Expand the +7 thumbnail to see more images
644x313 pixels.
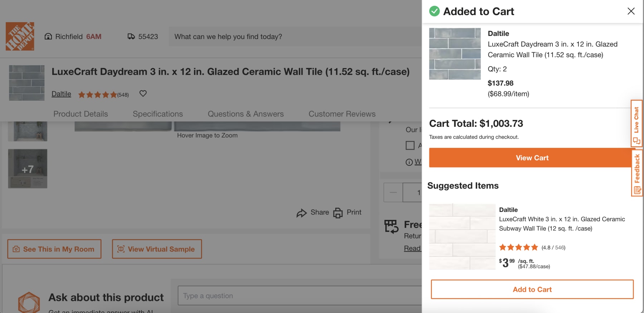tap(28, 168)
